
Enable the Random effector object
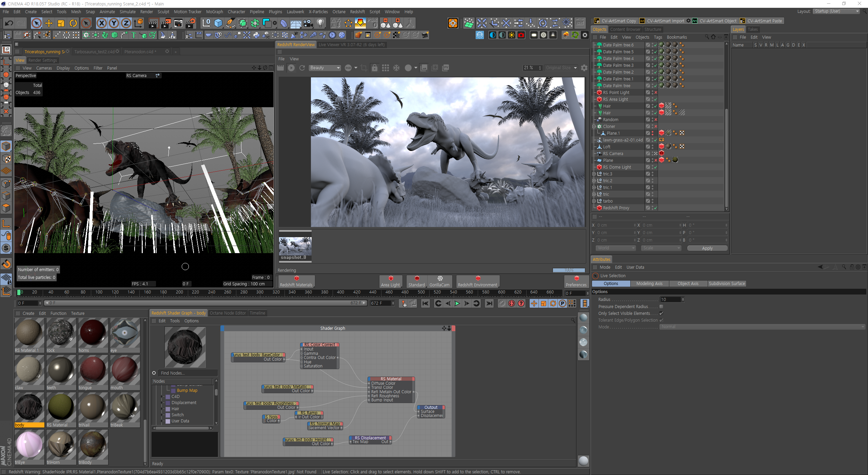[x=656, y=119]
